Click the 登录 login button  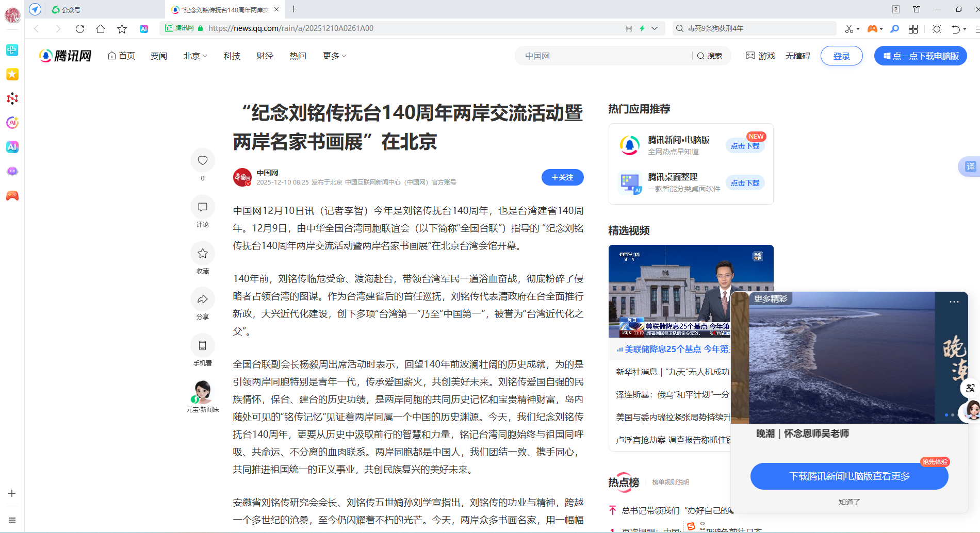pyautogui.click(x=841, y=56)
